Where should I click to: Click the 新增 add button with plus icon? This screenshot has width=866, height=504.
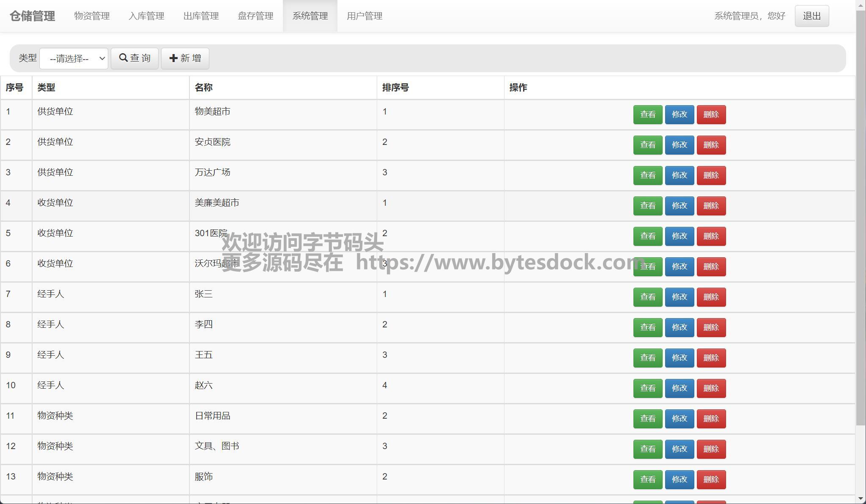coord(185,58)
